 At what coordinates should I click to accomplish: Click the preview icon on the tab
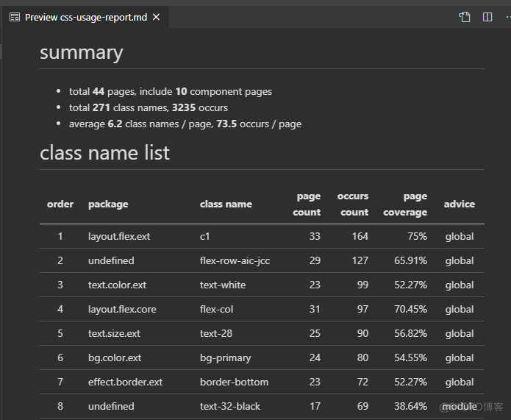(x=15, y=17)
